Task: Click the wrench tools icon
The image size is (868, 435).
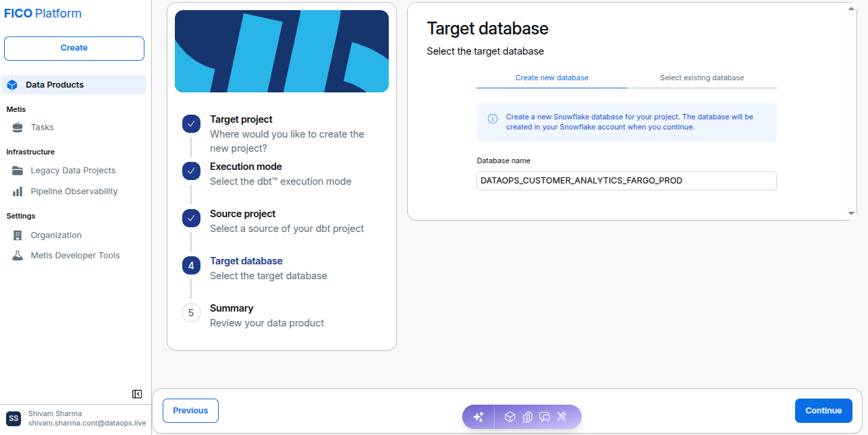Action: [562, 417]
